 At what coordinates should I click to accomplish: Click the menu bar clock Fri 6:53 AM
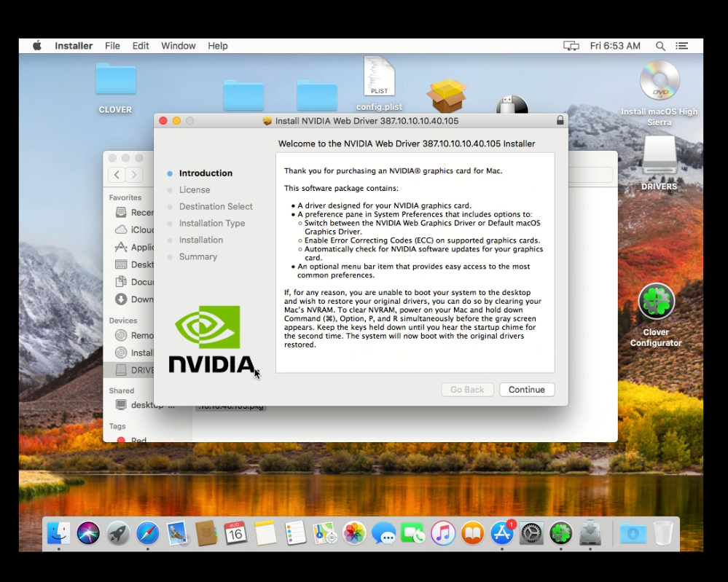(615, 45)
